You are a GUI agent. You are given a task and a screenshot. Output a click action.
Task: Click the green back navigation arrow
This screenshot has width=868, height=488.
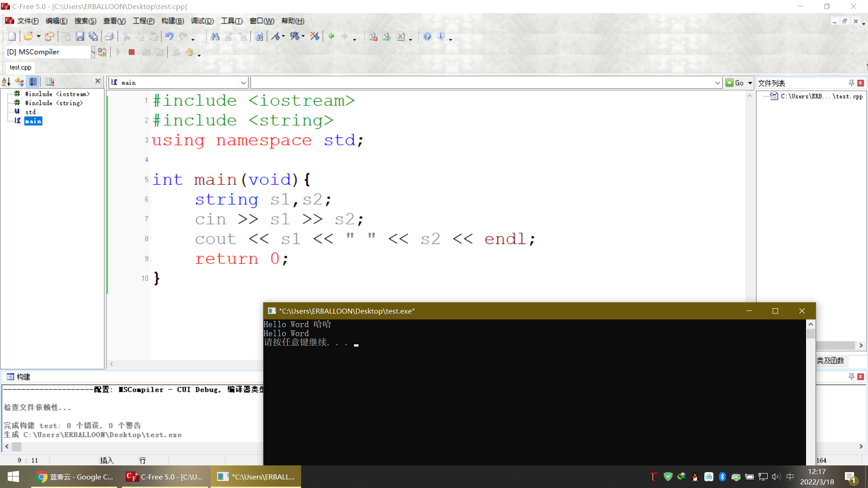point(331,37)
